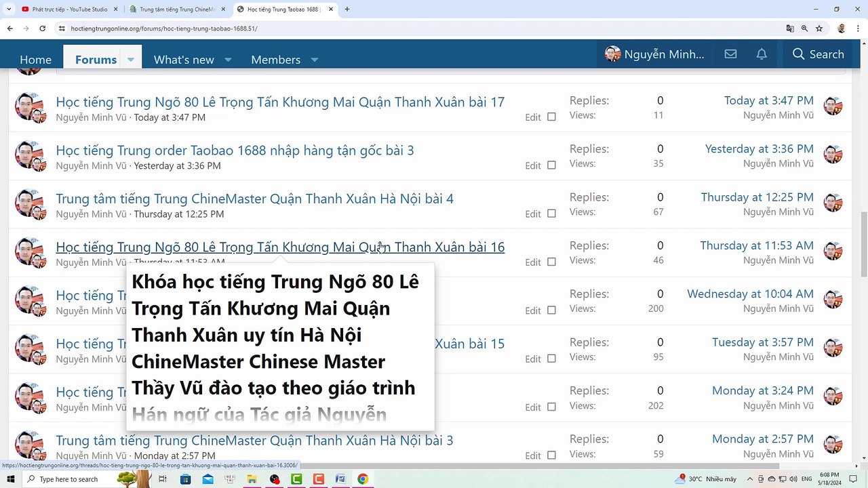Edit the Taobao bài 3 thread
The image size is (868, 488).
click(533, 165)
